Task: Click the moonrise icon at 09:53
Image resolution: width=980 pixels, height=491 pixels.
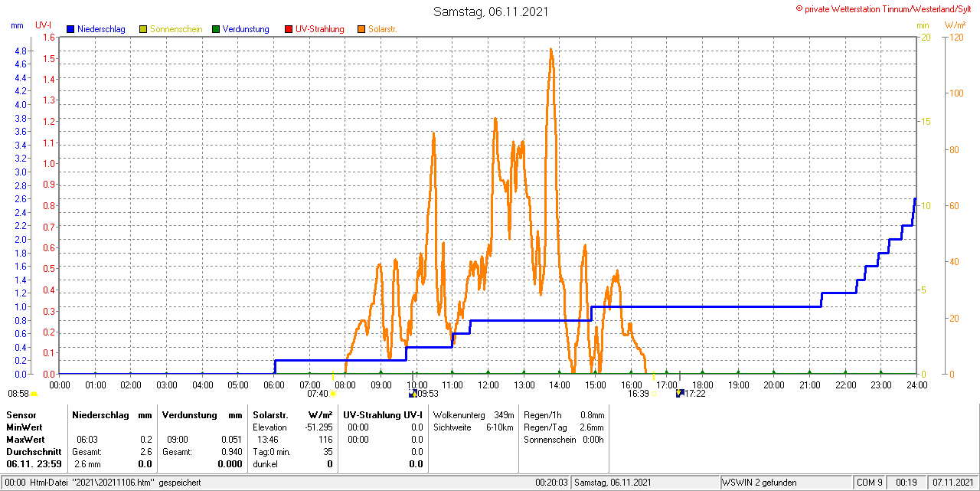Action: point(413,393)
